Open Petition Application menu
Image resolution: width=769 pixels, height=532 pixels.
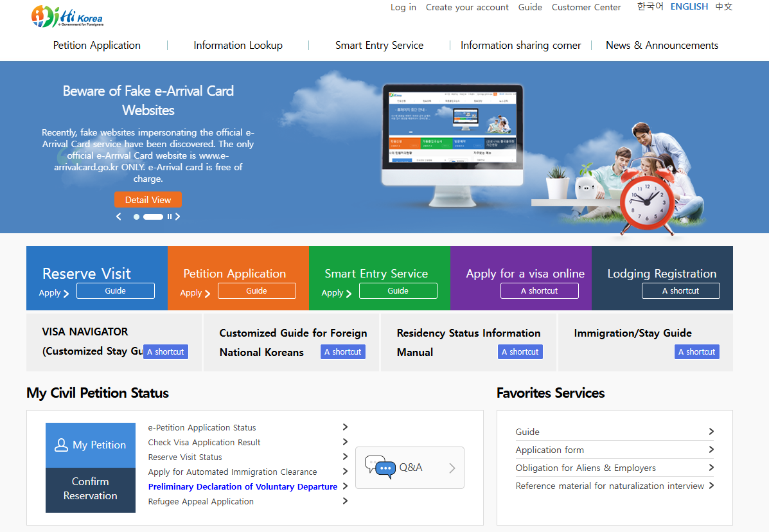(x=96, y=45)
